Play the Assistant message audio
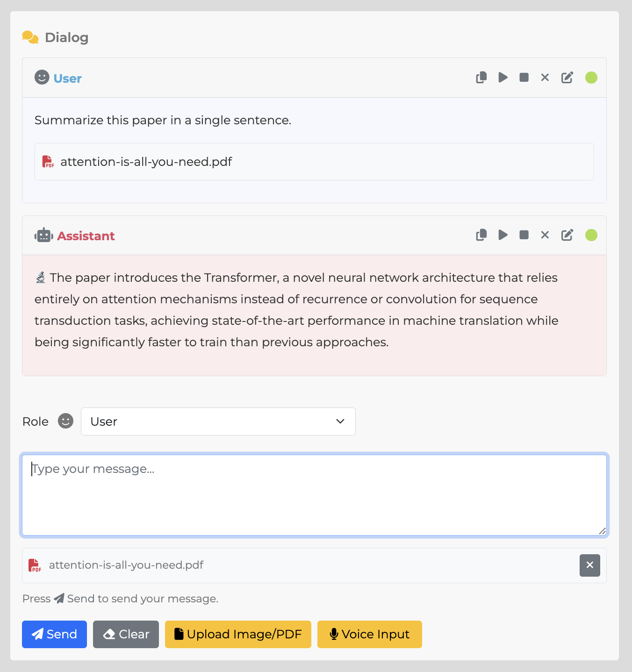632x672 pixels. point(503,235)
